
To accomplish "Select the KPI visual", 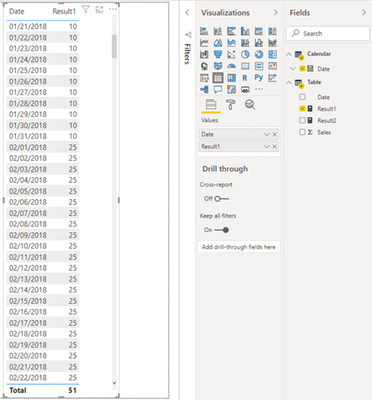I will [x=272, y=66].
